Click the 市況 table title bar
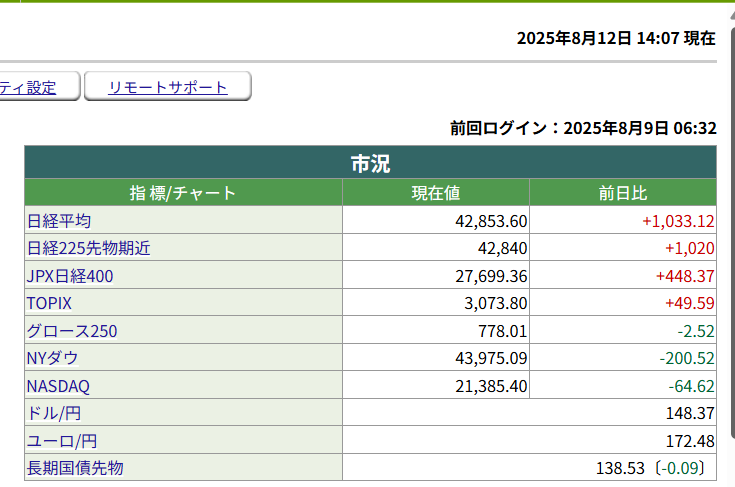 coord(370,163)
